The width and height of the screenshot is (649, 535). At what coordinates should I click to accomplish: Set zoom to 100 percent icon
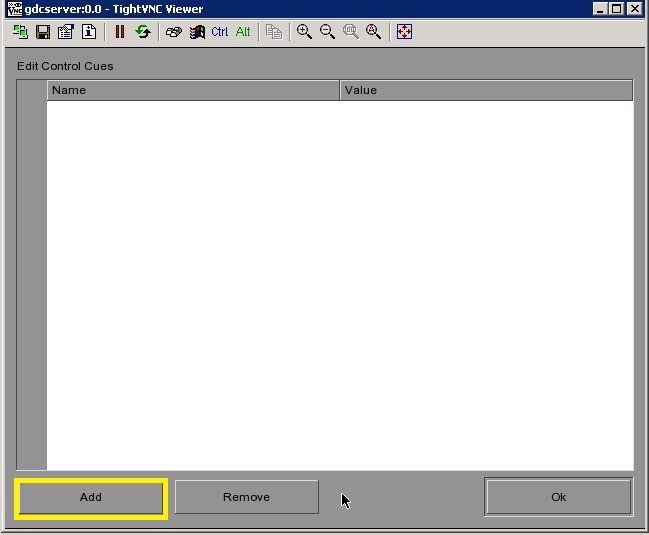pyautogui.click(x=351, y=32)
